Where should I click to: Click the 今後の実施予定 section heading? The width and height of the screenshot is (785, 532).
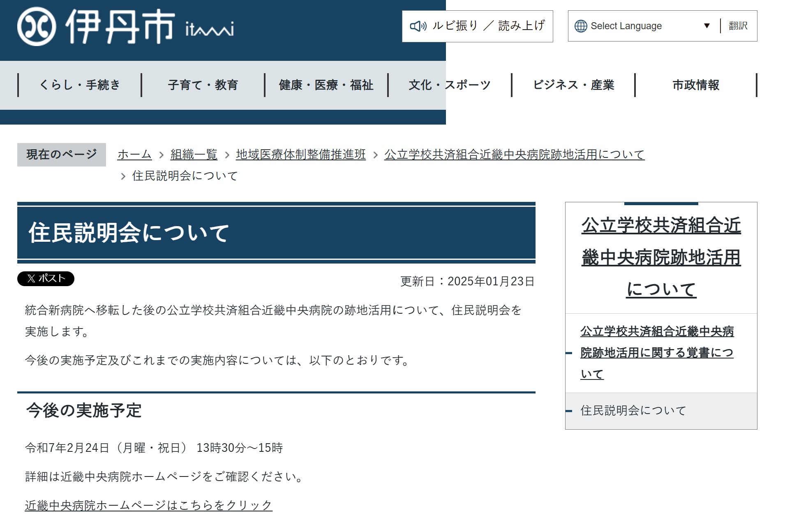[84, 410]
